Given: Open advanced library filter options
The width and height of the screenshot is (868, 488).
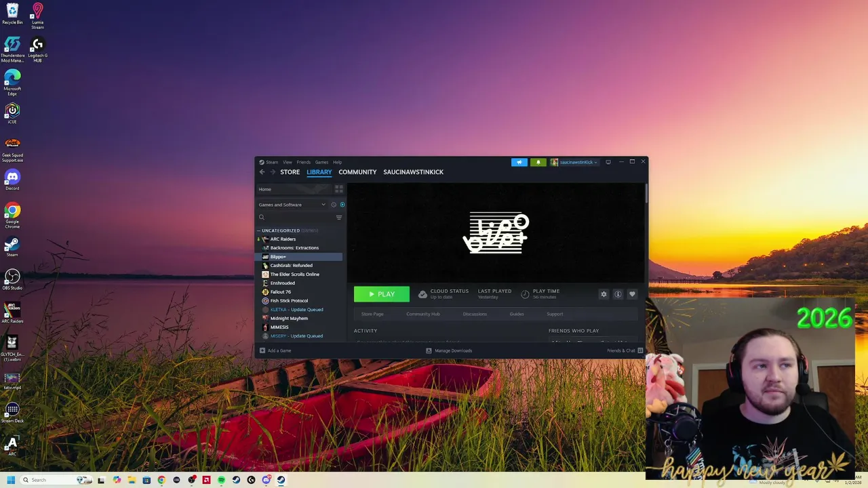Looking at the screenshot, I should coord(339,218).
